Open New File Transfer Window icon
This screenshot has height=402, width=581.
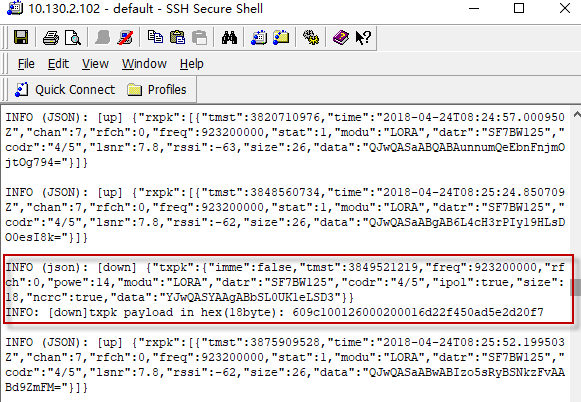281,37
